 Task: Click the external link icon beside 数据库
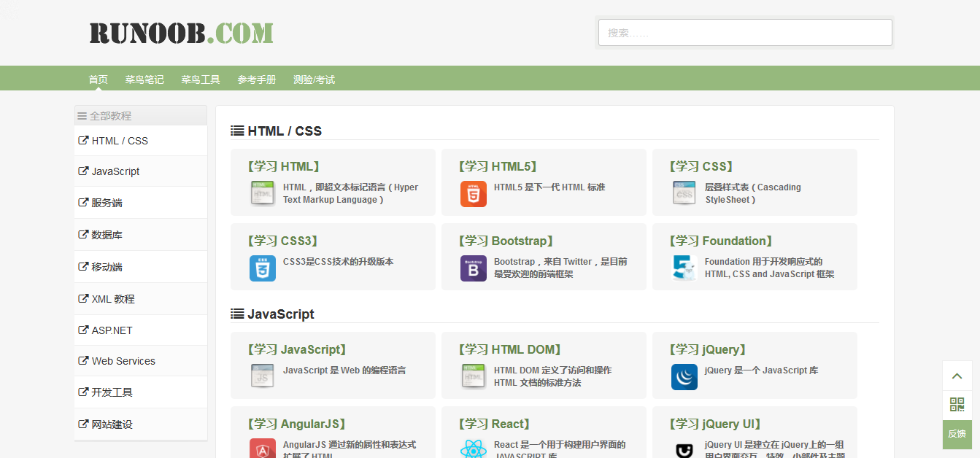(x=83, y=235)
